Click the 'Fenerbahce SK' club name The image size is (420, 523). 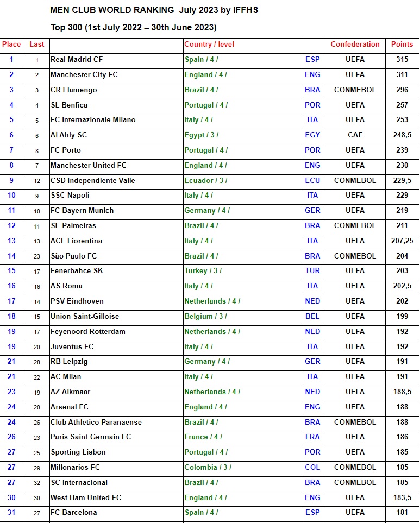[77, 270]
